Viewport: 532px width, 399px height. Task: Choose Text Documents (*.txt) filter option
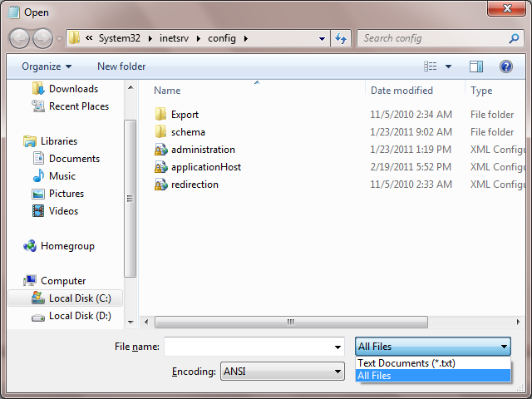[x=406, y=363]
